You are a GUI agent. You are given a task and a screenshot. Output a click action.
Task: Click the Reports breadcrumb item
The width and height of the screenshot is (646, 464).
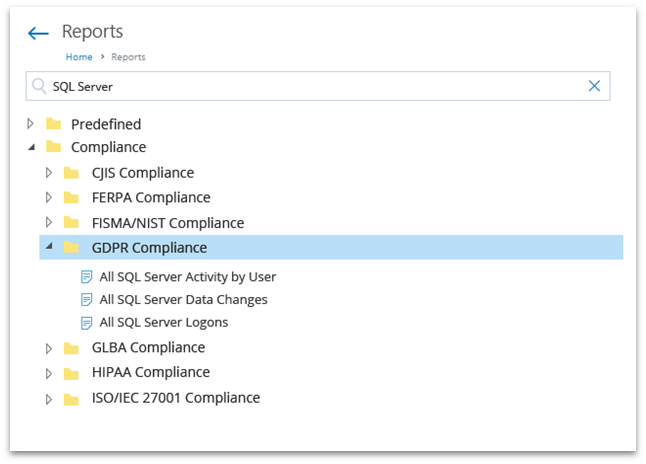[x=128, y=57]
